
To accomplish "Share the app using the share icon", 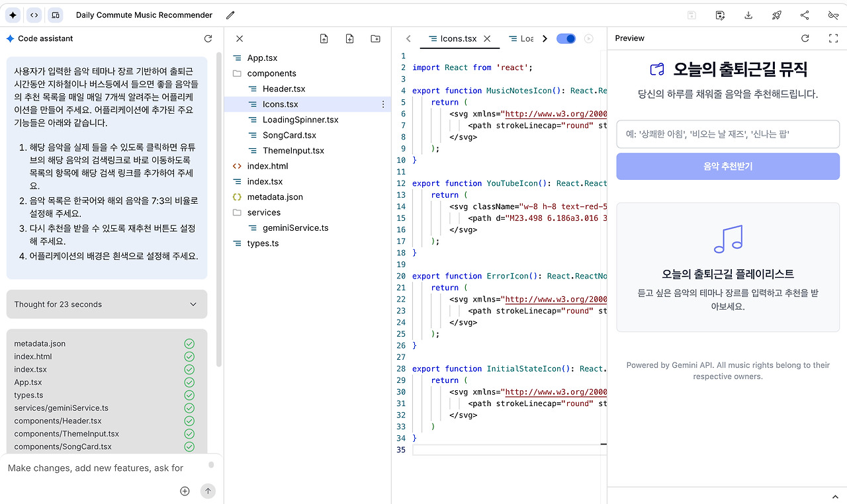I will point(805,15).
